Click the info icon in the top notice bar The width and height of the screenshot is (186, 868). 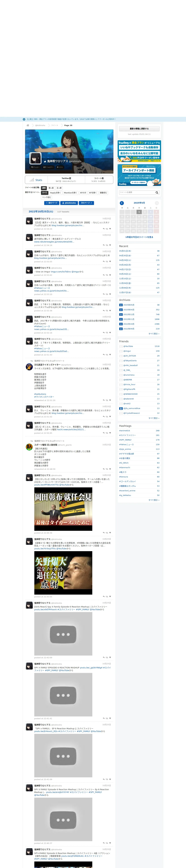(24, 119)
